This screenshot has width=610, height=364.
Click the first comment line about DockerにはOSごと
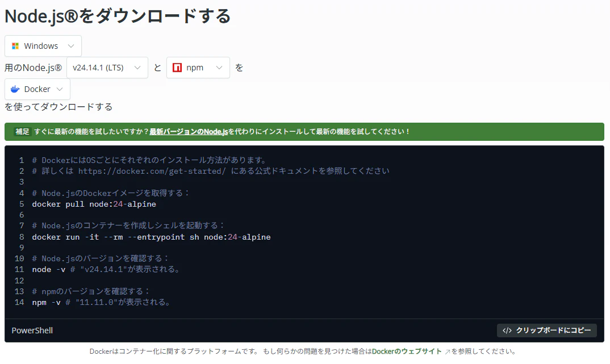click(149, 160)
